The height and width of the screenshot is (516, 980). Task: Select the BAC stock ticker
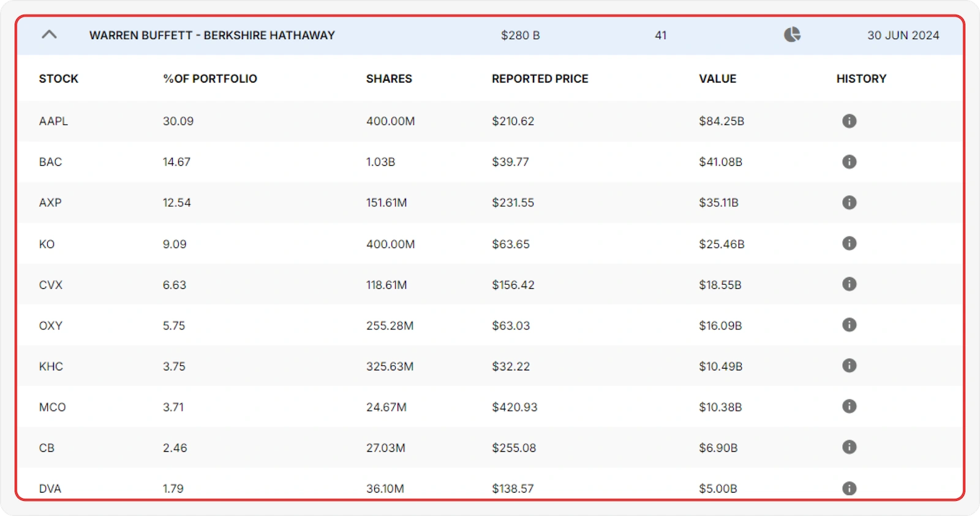(x=50, y=162)
